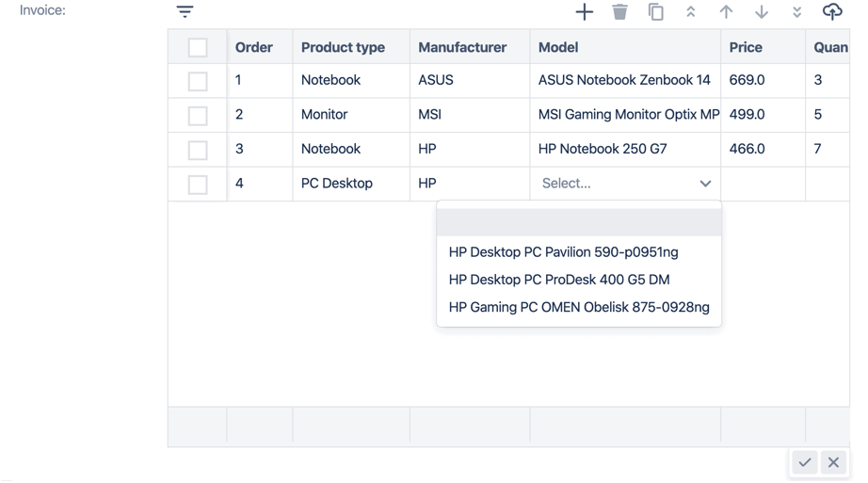Move row up with the up arrow
The height and width of the screenshot is (483, 868).
pos(726,11)
